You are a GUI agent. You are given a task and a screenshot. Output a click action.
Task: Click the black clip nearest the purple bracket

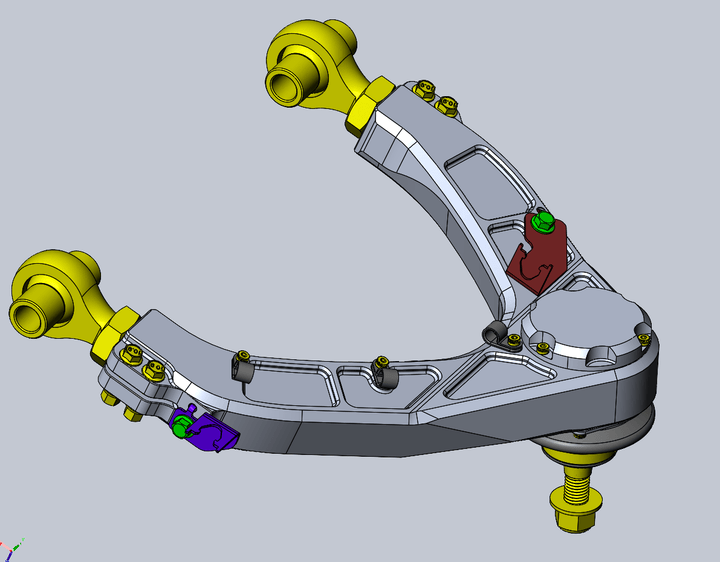[x=243, y=367]
